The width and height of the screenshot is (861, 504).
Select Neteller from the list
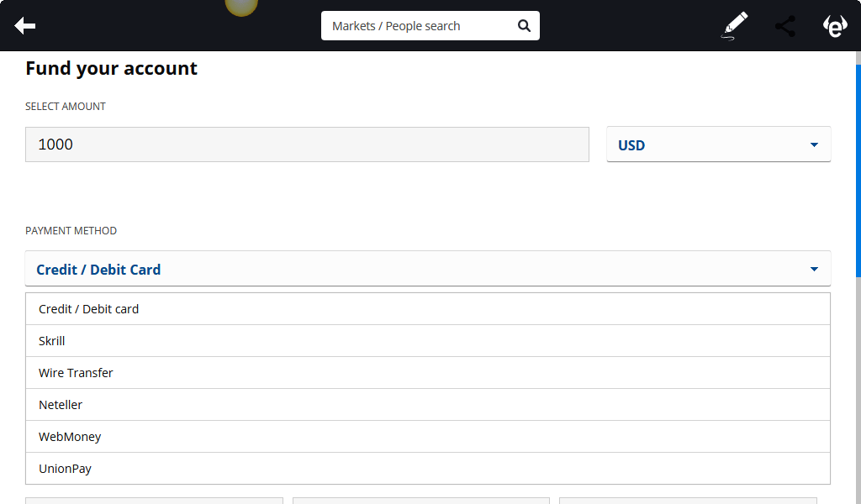pos(428,405)
